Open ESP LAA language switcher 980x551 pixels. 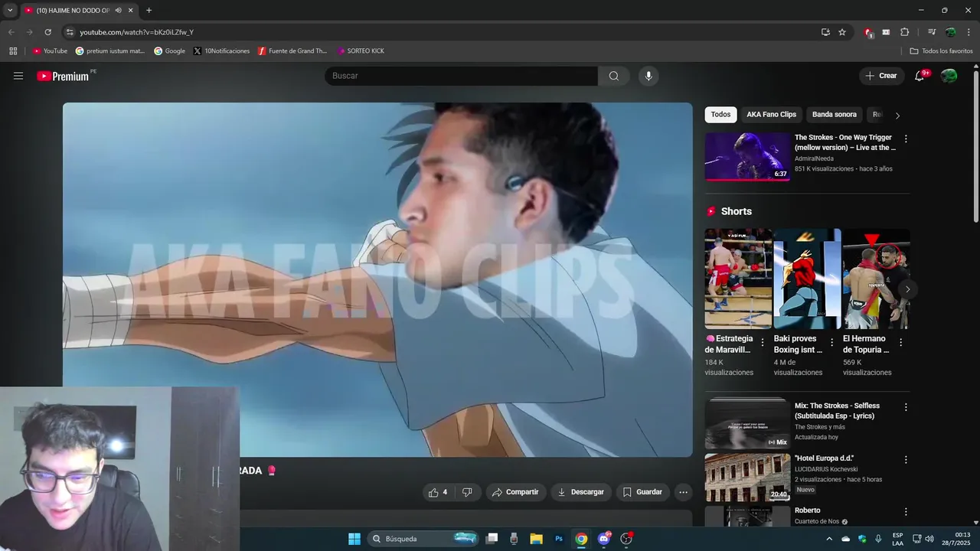click(897, 539)
